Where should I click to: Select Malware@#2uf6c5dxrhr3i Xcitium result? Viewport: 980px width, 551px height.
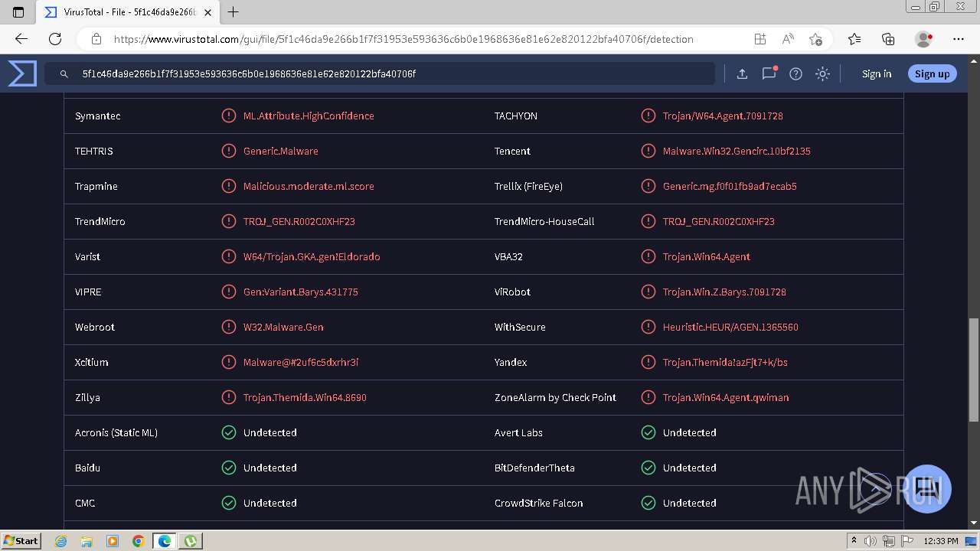click(301, 362)
